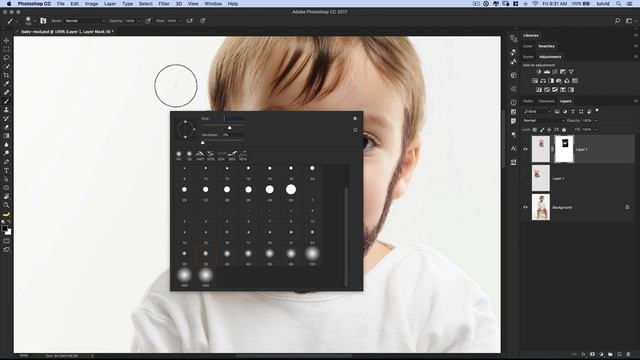Add Brightness/Contrast adjustment icon
640x360 pixels.
click(x=538, y=72)
